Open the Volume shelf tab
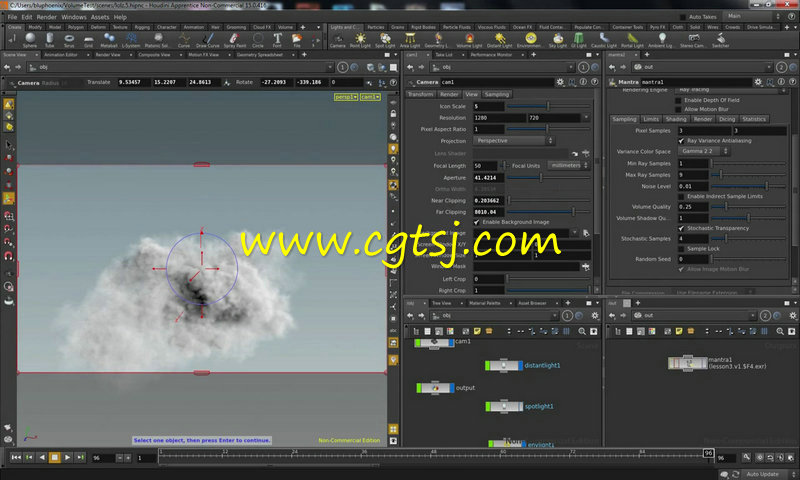 (x=285, y=27)
